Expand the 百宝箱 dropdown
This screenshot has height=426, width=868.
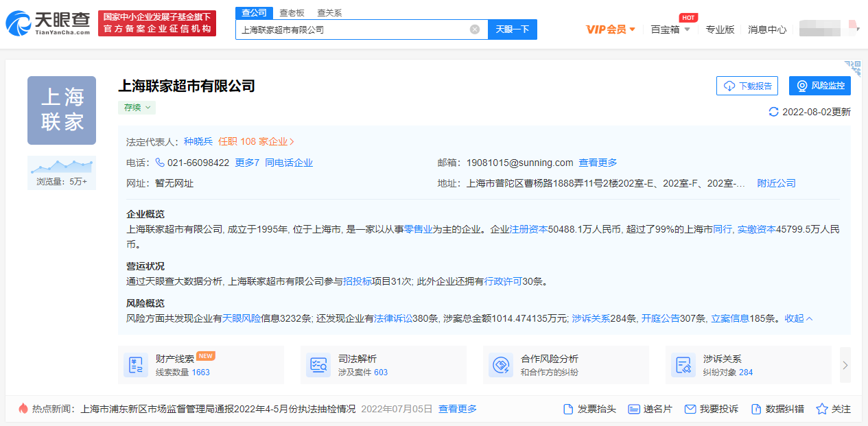670,29
